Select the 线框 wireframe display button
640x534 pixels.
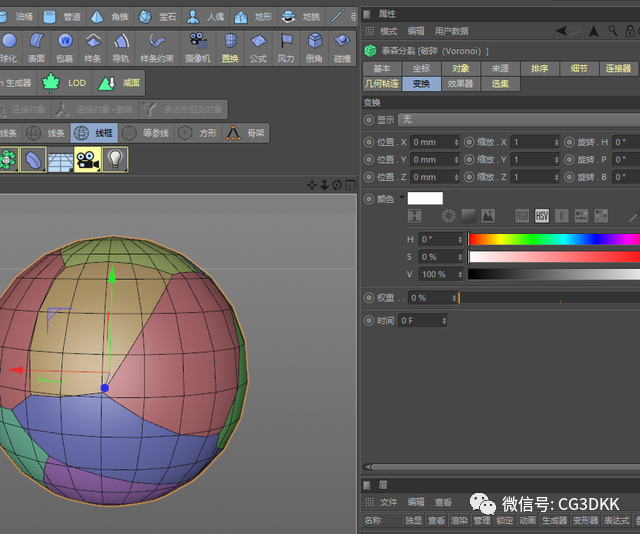[x=94, y=133]
